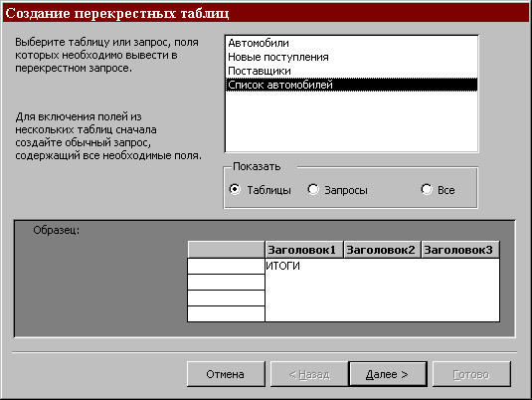Cancel the wizard with Отмена button
The image size is (532, 400).
226,374
